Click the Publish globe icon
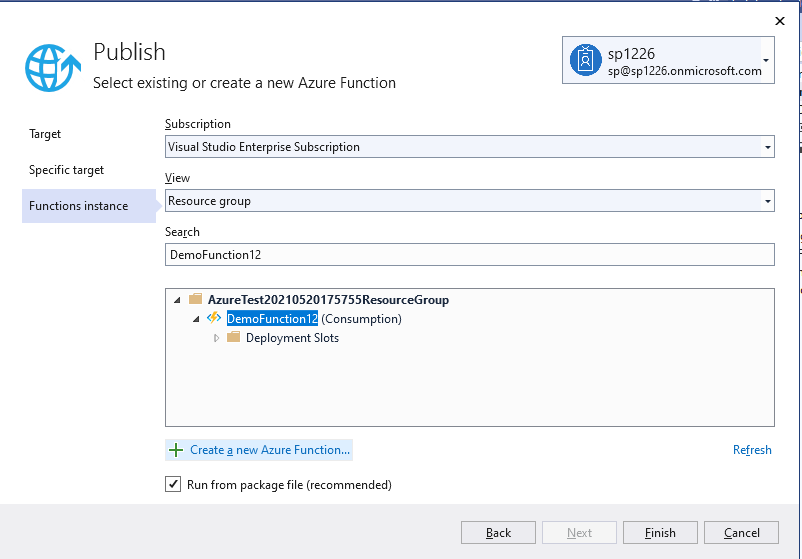 [53, 68]
